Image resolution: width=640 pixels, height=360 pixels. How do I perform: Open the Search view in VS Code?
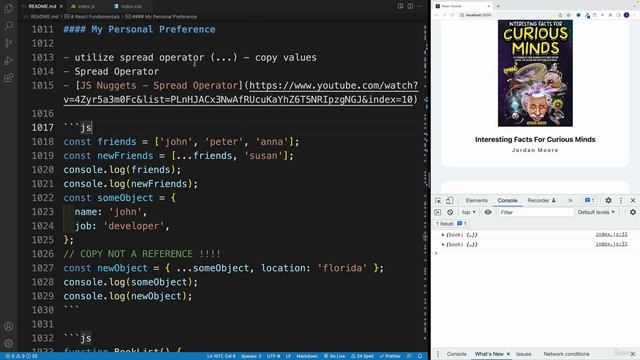tap(8, 26)
